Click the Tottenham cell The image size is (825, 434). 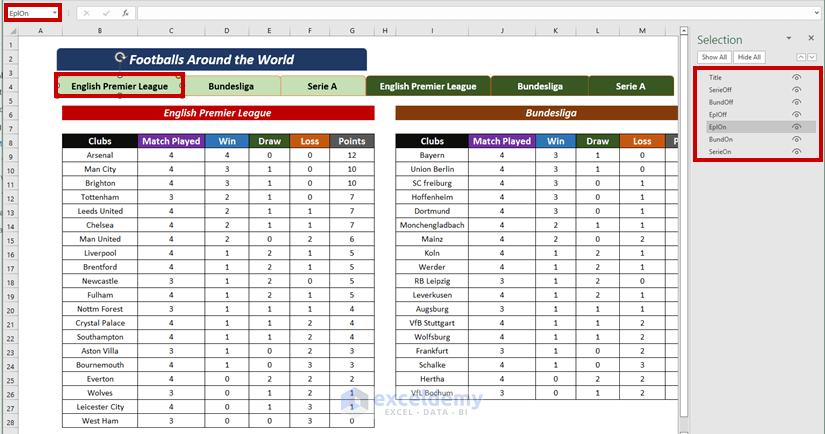coord(100,197)
